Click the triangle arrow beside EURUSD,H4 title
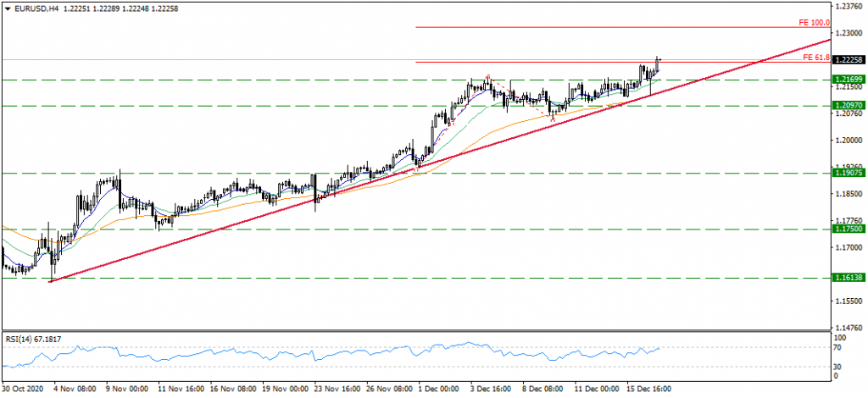 click(7, 8)
